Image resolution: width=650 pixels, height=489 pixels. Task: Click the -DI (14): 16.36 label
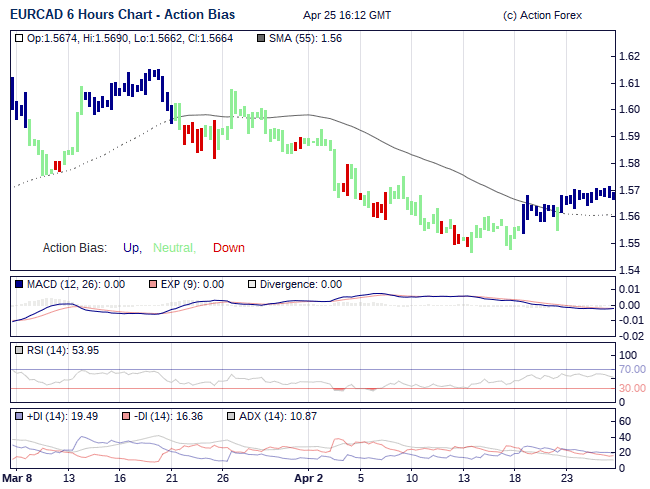pyautogui.click(x=169, y=416)
